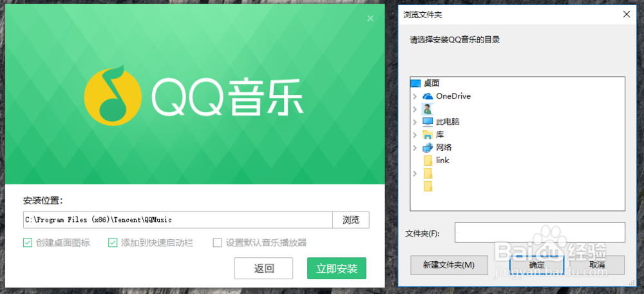Select the link folder icon
Image resolution: width=644 pixels, height=294 pixels.
[428, 161]
